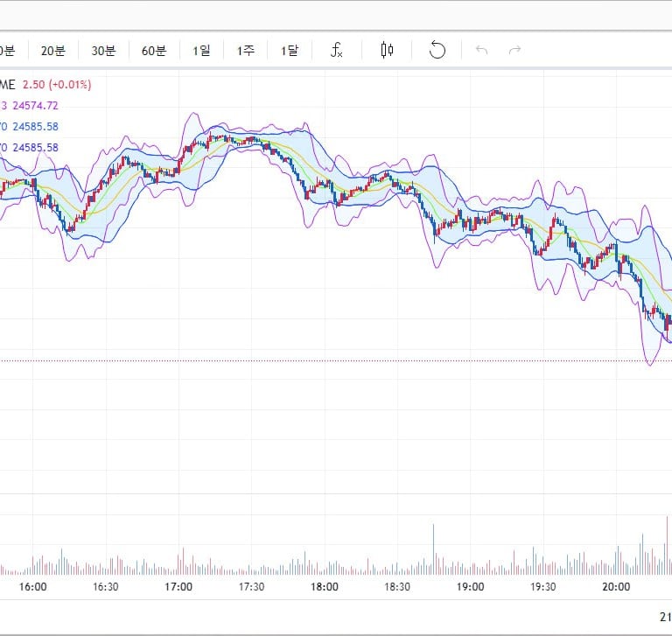The width and height of the screenshot is (672, 636).
Task: Click the 20:00 time axis label
Action: coord(616,587)
